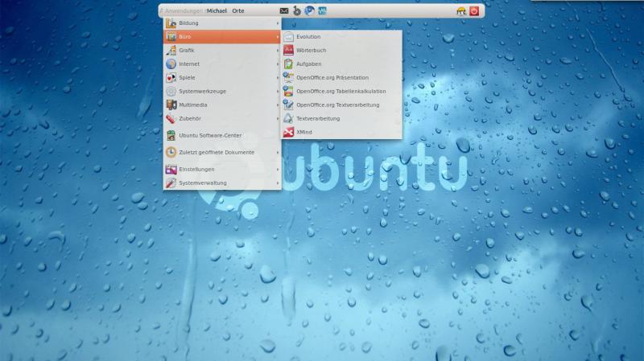The height and width of the screenshot is (361, 644).
Task: Click the Multimedia film icon
Action: (171, 105)
